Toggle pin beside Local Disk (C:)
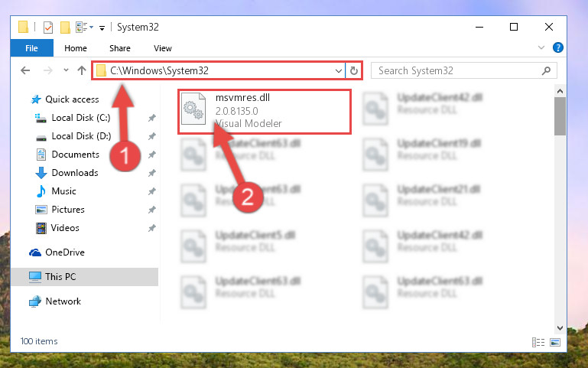The image size is (588, 368). click(151, 118)
